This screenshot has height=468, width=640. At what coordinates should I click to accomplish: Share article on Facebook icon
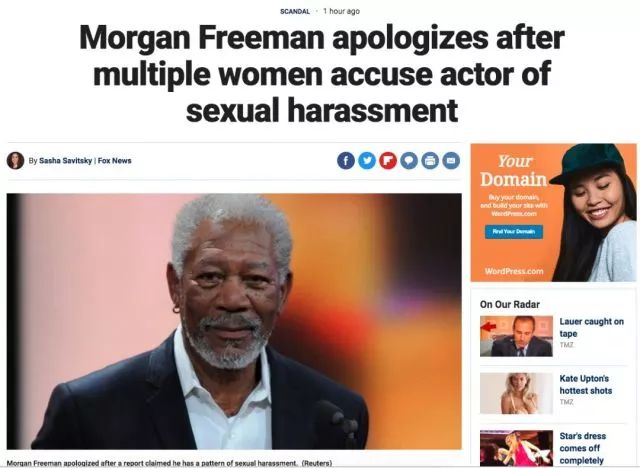[345, 161]
